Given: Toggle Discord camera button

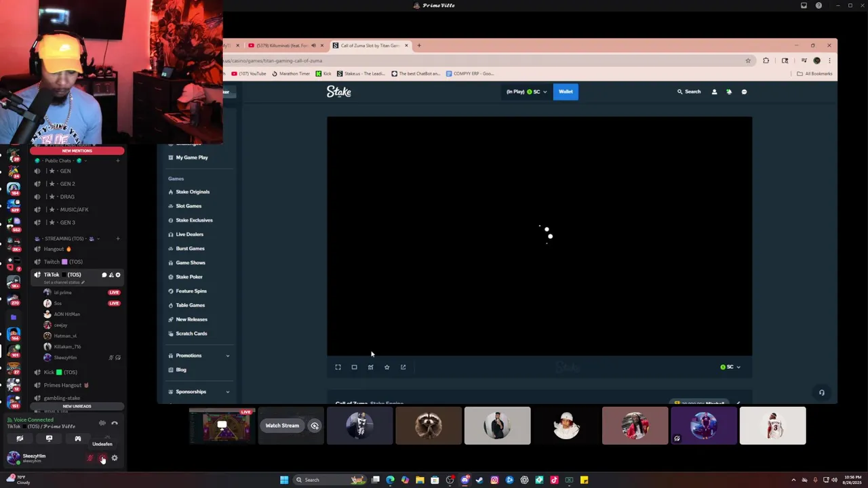Looking at the screenshot, I should (x=20, y=439).
